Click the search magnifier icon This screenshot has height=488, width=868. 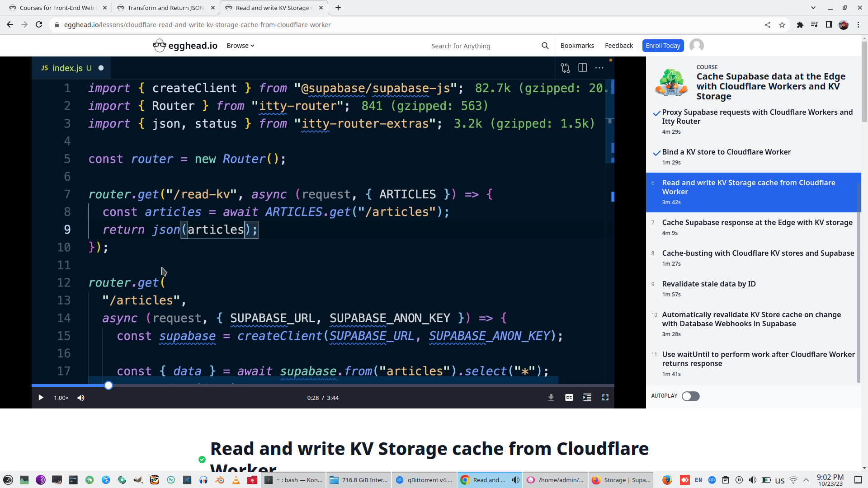(x=545, y=46)
